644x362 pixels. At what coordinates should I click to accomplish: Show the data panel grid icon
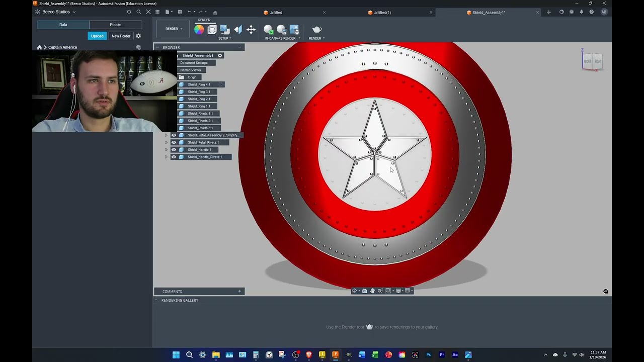pyautogui.click(x=157, y=12)
